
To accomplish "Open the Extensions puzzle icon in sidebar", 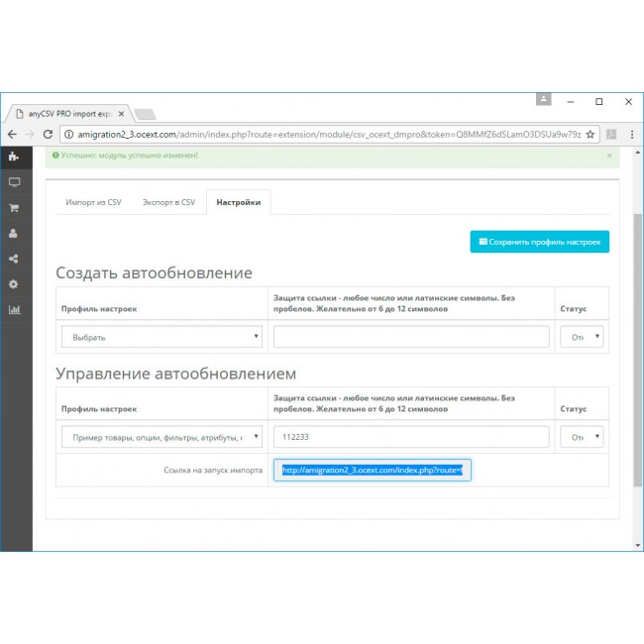I will coord(14,157).
